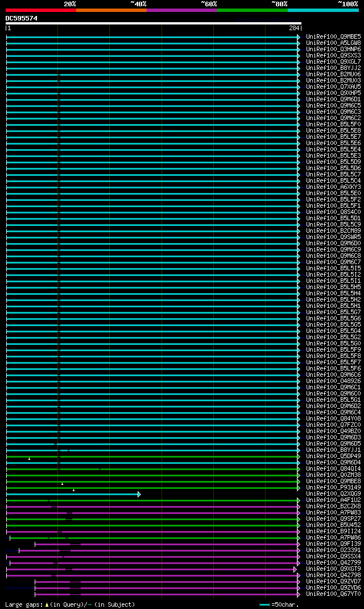Image resolution: width=364 pixels, height=609 pixels.
Task: Click the short cyan UniRef100_Q2XQG9 alignment bar
Action: tap(74, 495)
